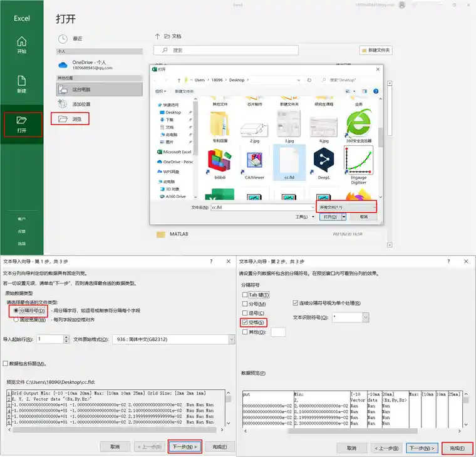
Task: Check the 逗号(C) delimiter checkbox
Action: point(245,312)
